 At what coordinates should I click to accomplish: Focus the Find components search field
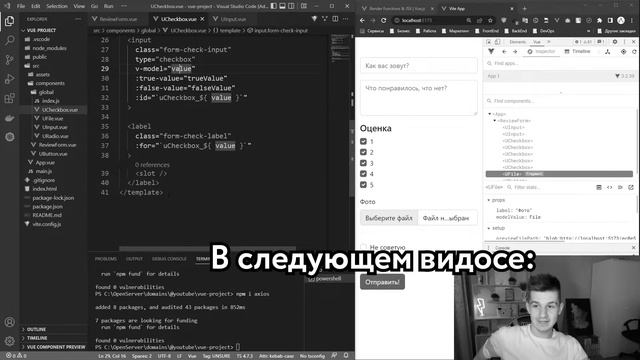(559, 101)
